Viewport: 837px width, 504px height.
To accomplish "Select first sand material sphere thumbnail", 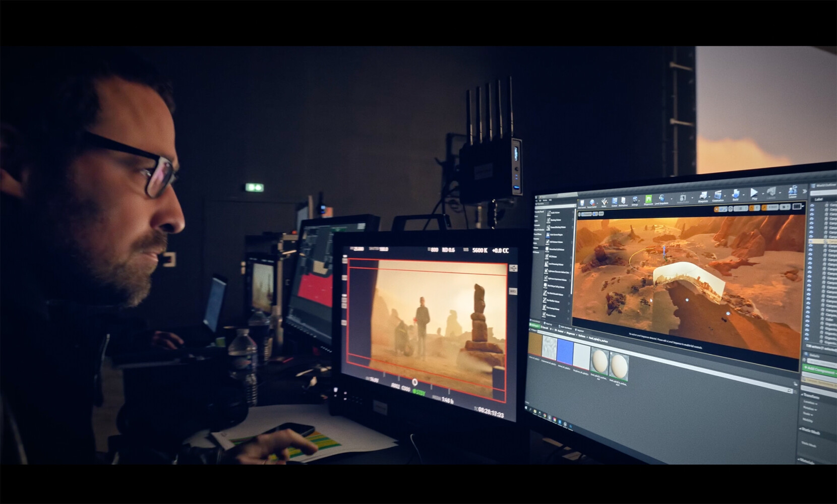I will pyautogui.click(x=600, y=362).
